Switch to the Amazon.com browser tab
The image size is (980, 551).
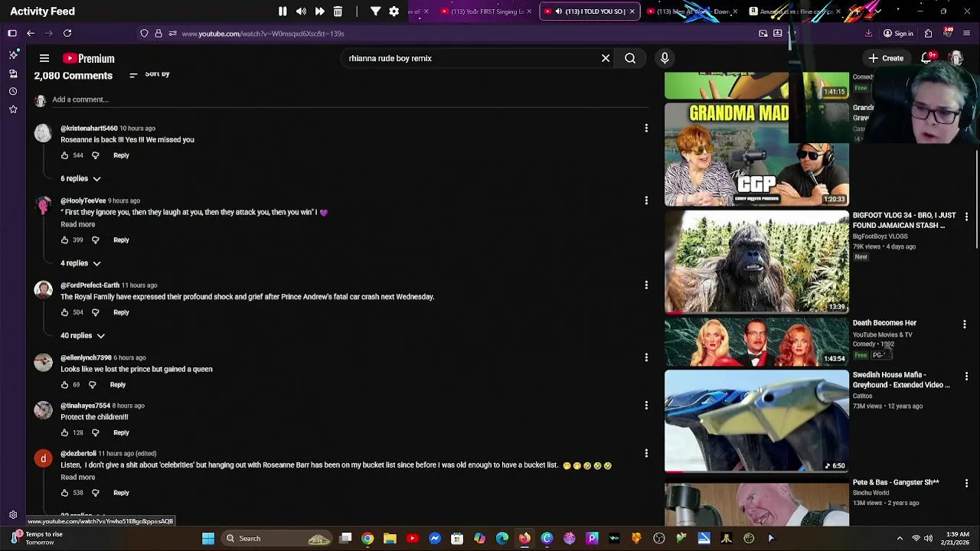coord(794,11)
